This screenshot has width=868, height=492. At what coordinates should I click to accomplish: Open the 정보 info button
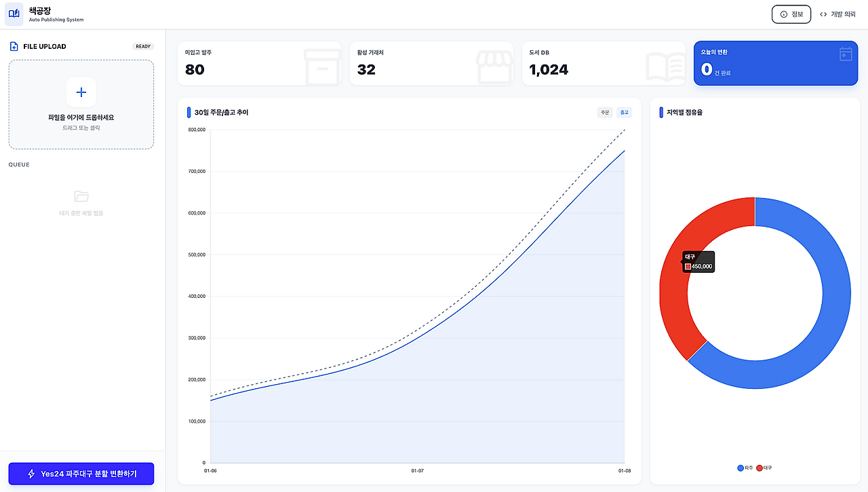click(x=791, y=14)
